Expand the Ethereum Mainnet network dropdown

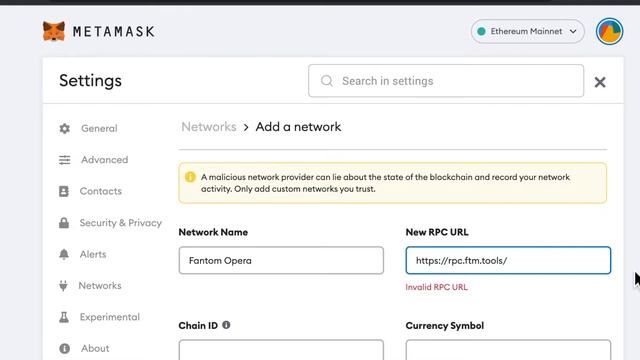(x=527, y=31)
